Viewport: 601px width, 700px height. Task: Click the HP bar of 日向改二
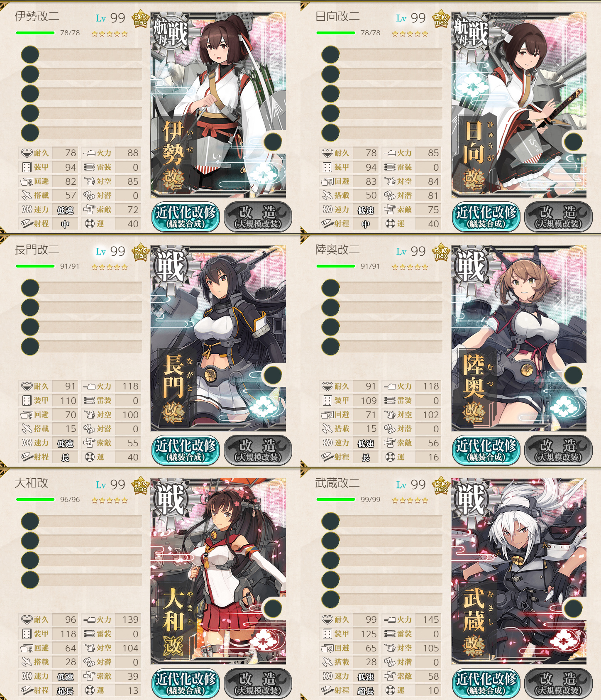(335, 33)
